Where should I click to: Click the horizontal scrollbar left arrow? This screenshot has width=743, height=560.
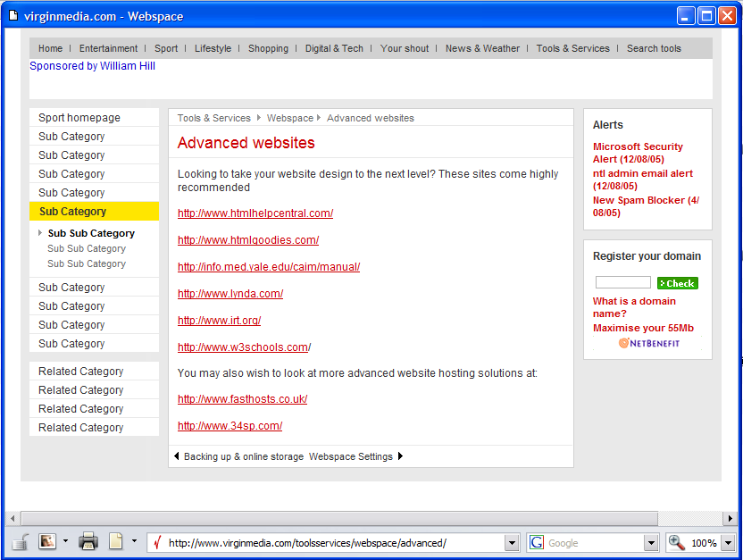pos(13,518)
